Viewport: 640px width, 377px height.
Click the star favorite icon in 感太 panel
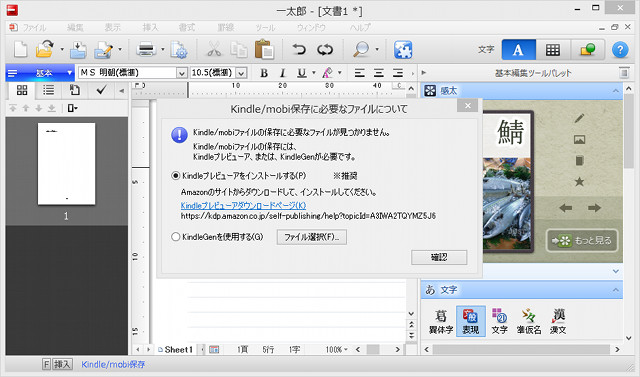579,182
